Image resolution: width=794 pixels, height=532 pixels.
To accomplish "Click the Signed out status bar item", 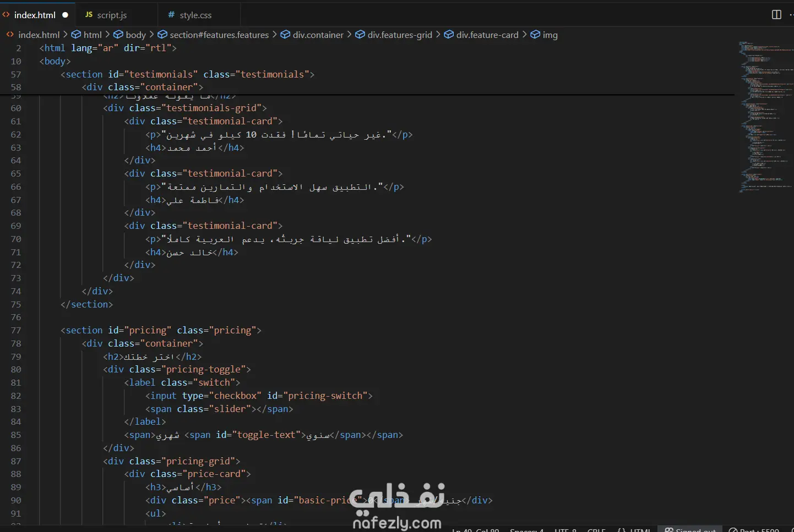I will [x=690, y=529].
